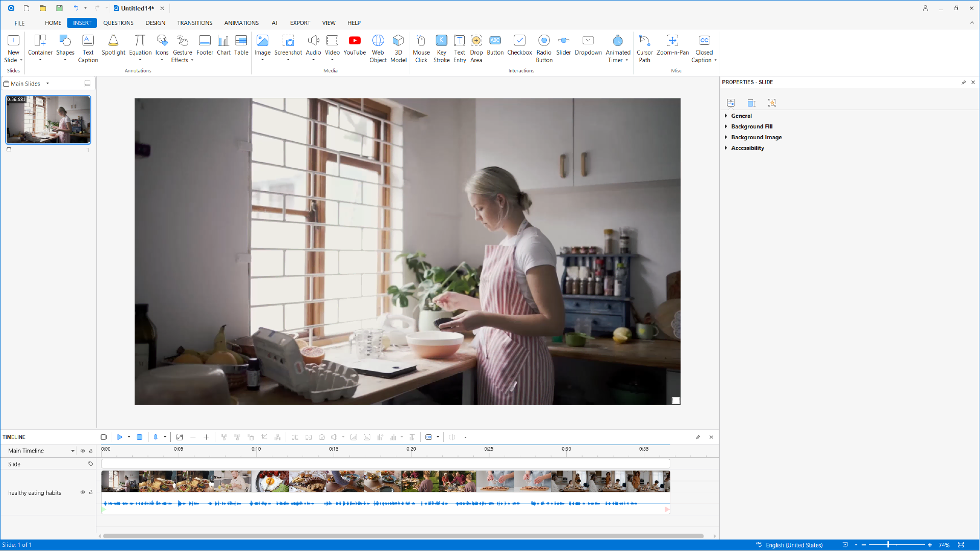Add a Zoom-n-Pan effect
Image resolution: width=980 pixels, height=551 pixels.
[672, 45]
